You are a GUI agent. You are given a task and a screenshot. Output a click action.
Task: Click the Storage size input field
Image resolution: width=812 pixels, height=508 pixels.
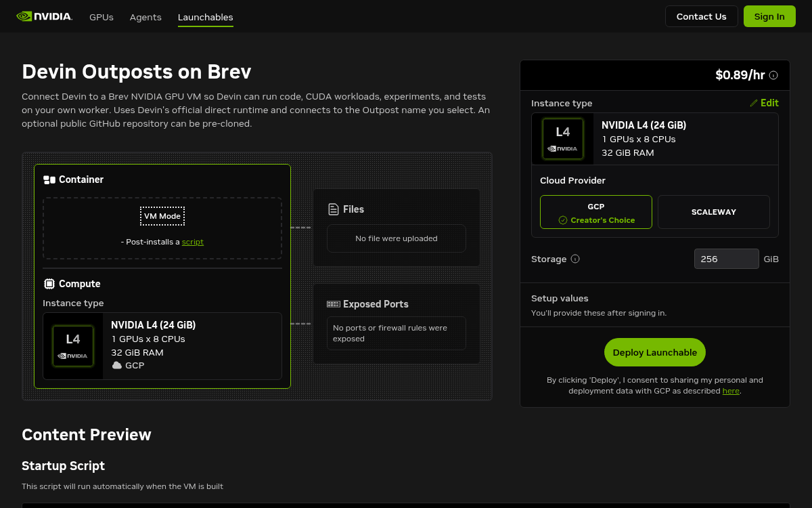(x=727, y=259)
